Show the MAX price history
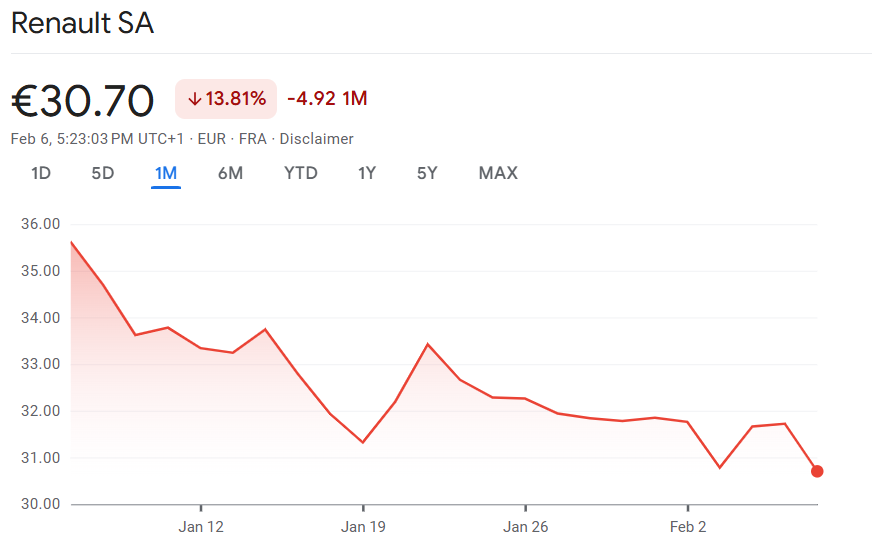The image size is (872, 549). (x=498, y=173)
